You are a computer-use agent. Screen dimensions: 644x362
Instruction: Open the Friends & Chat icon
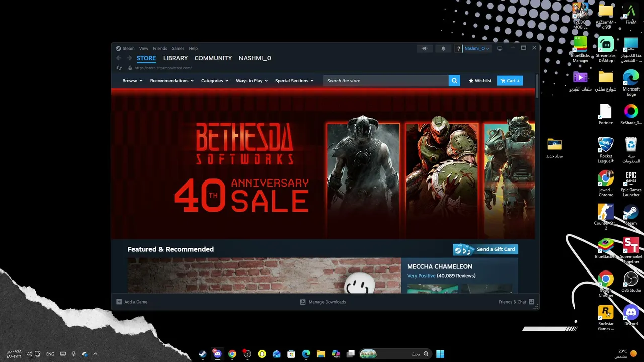(532, 302)
